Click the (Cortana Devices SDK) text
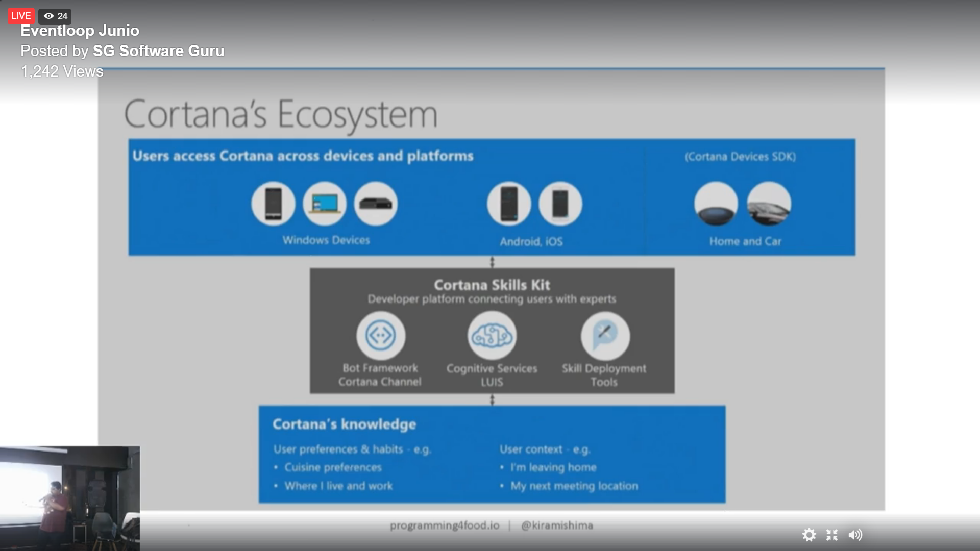 click(x=740, y=157)
